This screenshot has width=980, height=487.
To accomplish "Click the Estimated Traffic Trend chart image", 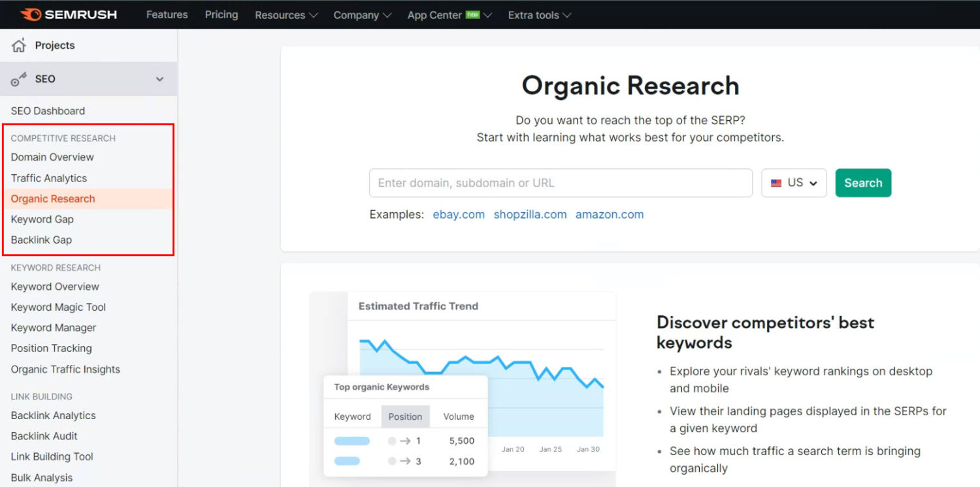I will tap(462, 388).
